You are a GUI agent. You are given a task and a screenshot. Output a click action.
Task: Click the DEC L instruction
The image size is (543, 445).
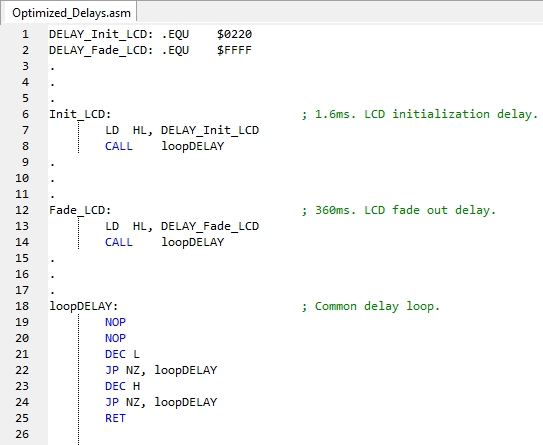tap(122, 354)
